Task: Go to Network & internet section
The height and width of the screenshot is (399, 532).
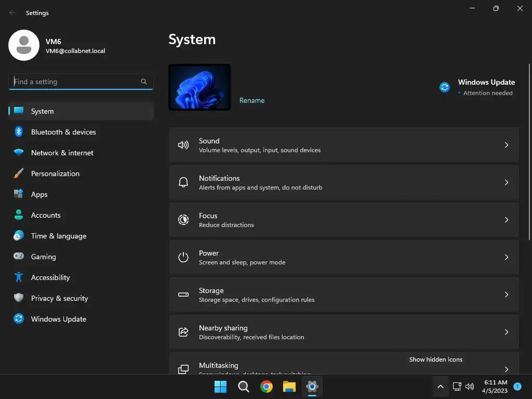Action: (81, 153)
